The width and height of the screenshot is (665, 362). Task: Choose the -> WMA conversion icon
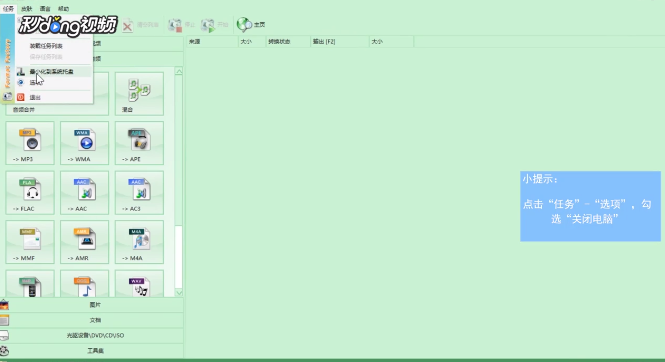click(x=84, y=143)
